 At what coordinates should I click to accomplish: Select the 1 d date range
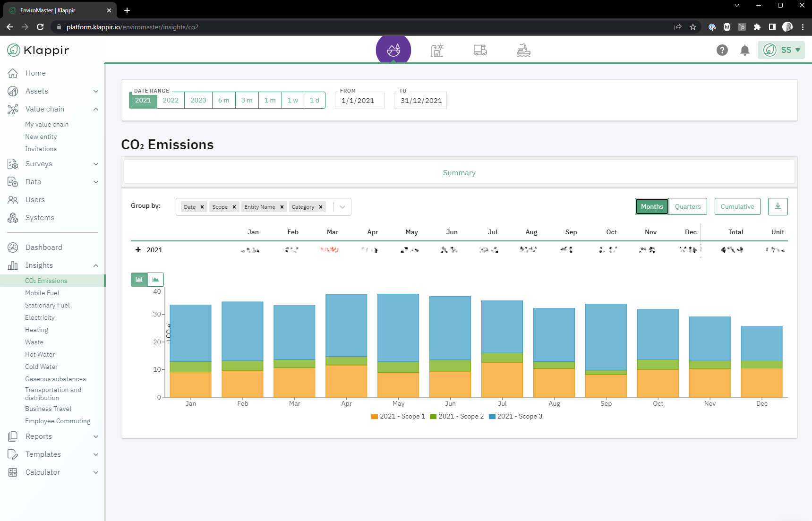click(315, 100)
